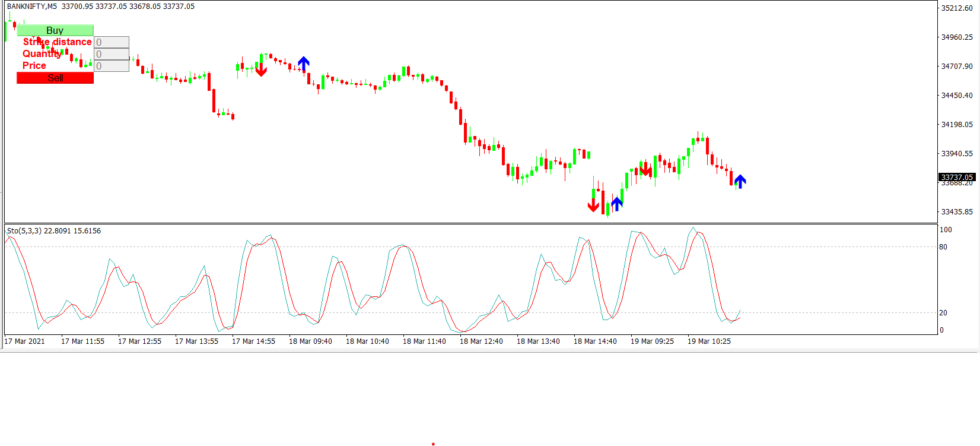Click the '18 Mar 14:40' time label
This screenshot has height=446, width=980.
595,341
